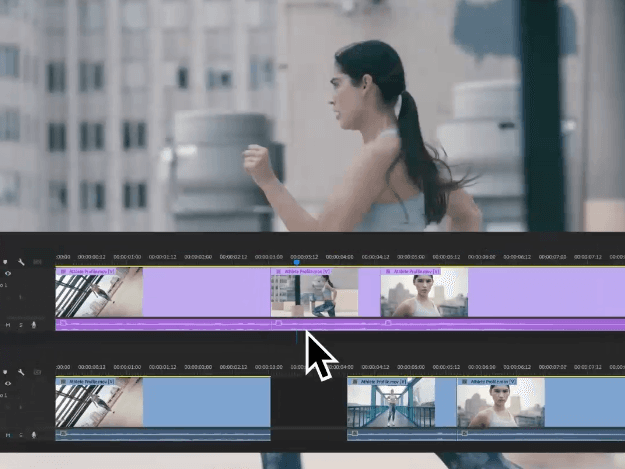Click the wrench settings icon in lower timeline
The image size is (625, 469).
click(20, 372)
